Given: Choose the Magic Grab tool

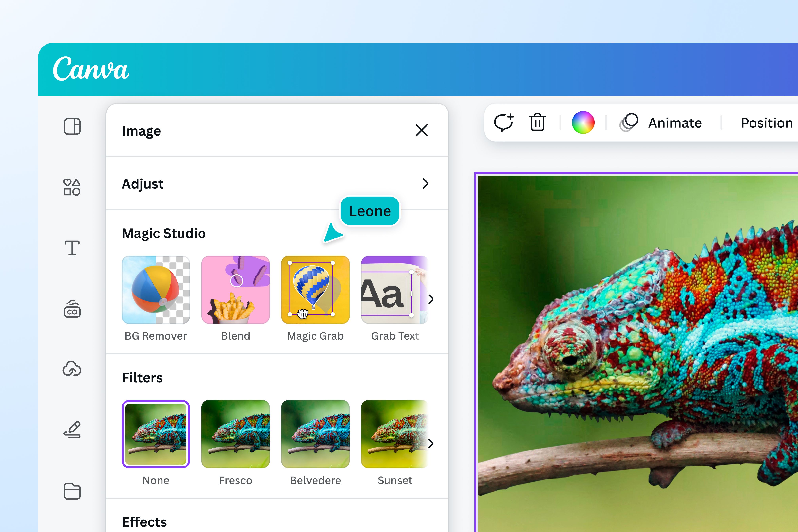Looking at the screenshot, I should [x=315, y=290].
